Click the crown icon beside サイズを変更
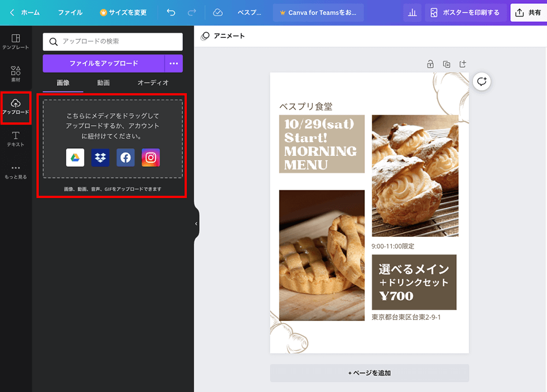The image size is (547, 392). coord(103,13)
